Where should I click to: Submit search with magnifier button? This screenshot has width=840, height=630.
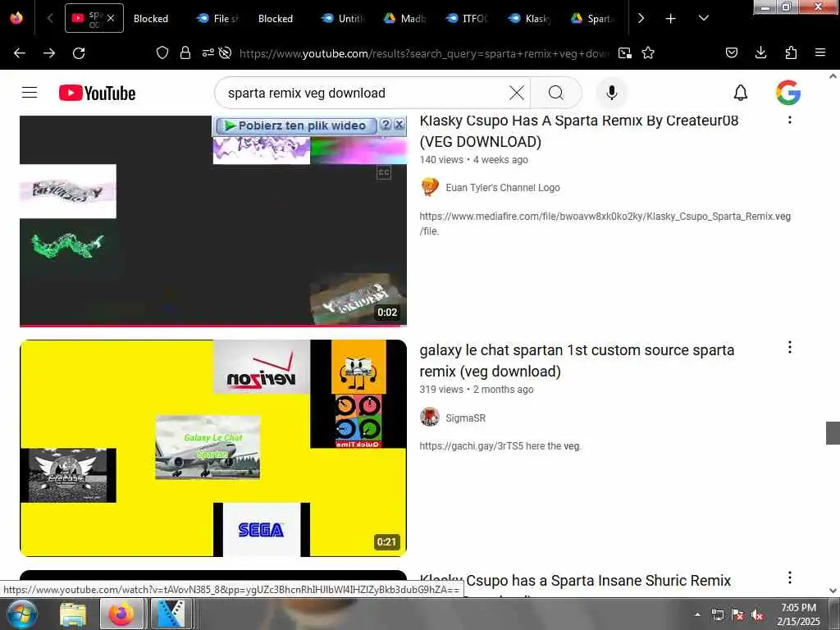[x=556, y=94]
